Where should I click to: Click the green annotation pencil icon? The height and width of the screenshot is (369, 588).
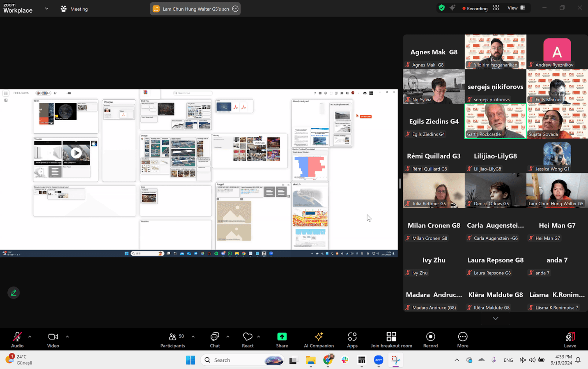(13, 293)
